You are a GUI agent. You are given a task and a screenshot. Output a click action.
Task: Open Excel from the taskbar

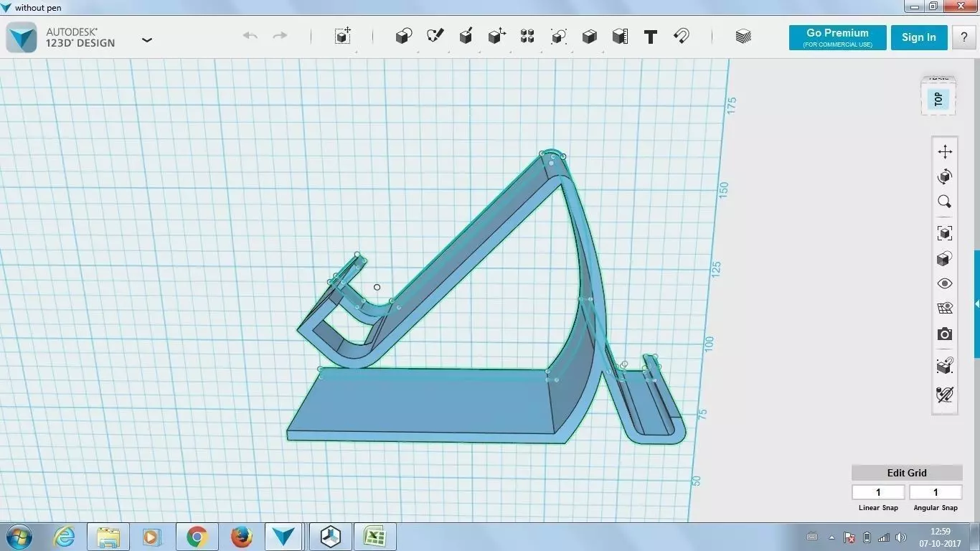click(374, 537)
